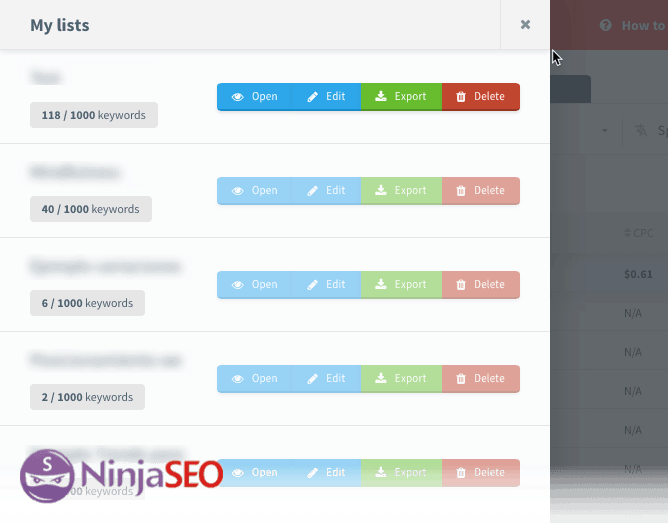Export the list with 118 keywords

[x=401, y=97]
